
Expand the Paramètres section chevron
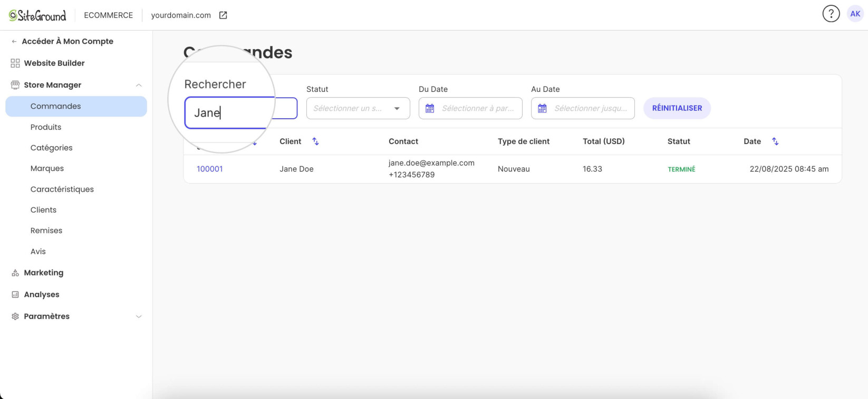coord(139,317)
